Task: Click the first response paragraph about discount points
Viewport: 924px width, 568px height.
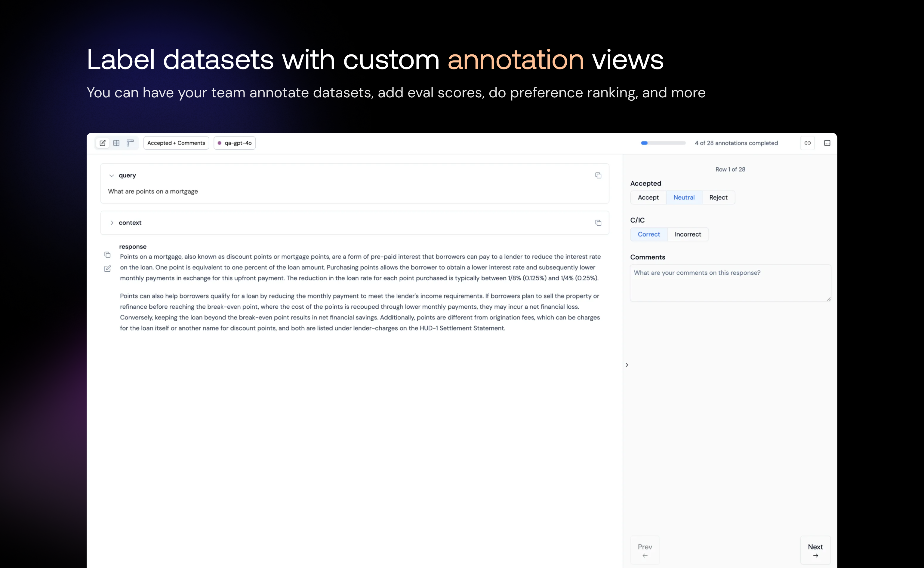Action: pos(360,267)
